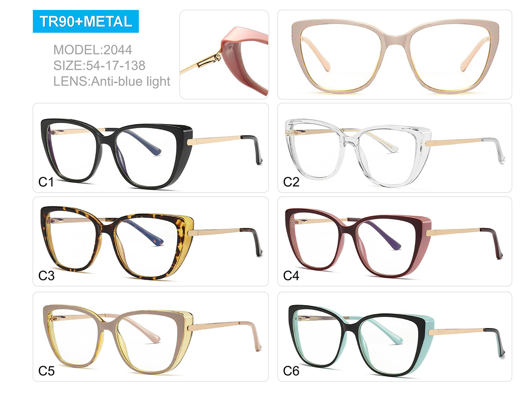Image resolution: width=532 pixels, height=393 pixels.
Task: Click the C3 label
Action: [46, 276]
